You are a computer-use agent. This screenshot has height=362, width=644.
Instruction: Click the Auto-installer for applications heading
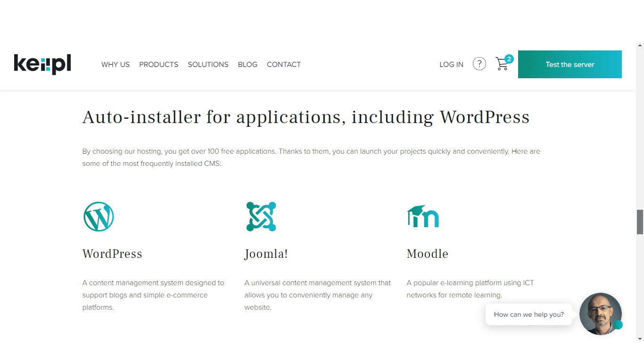pyautogui.click(x=306, y=117)
